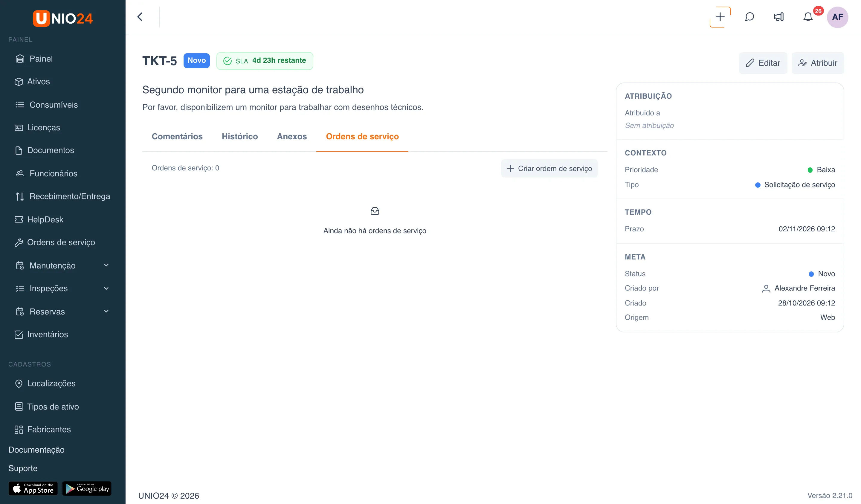The height and width of the screenshot is (504, 861).
Task: Click the UNIO24 logo
Action: point(62,18)
